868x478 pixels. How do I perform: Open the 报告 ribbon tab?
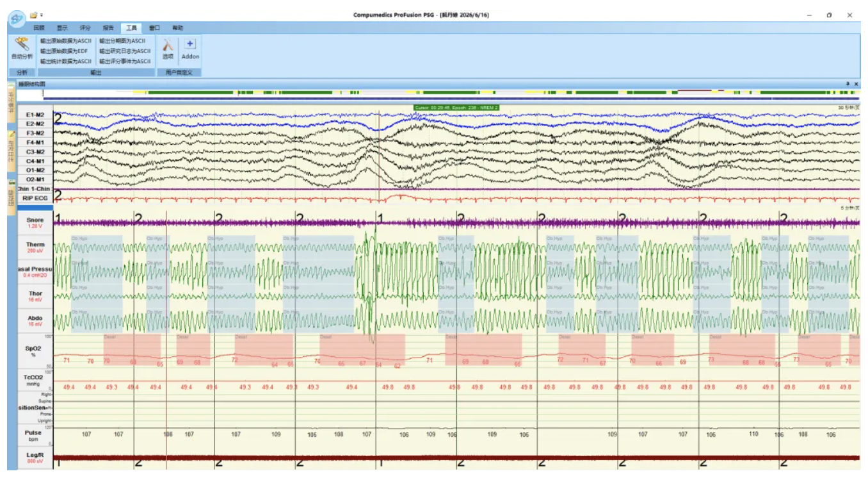(x=108, y=28)
